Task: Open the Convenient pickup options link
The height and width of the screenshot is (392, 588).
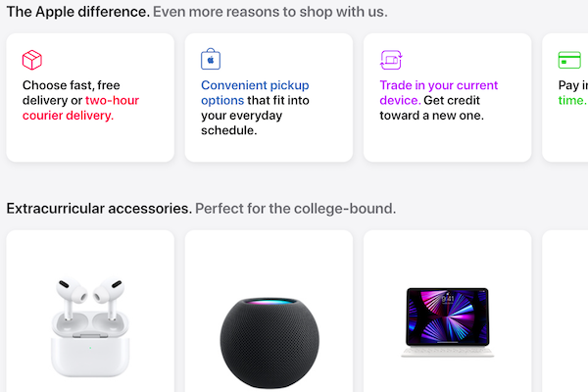Action: (255, 93)
